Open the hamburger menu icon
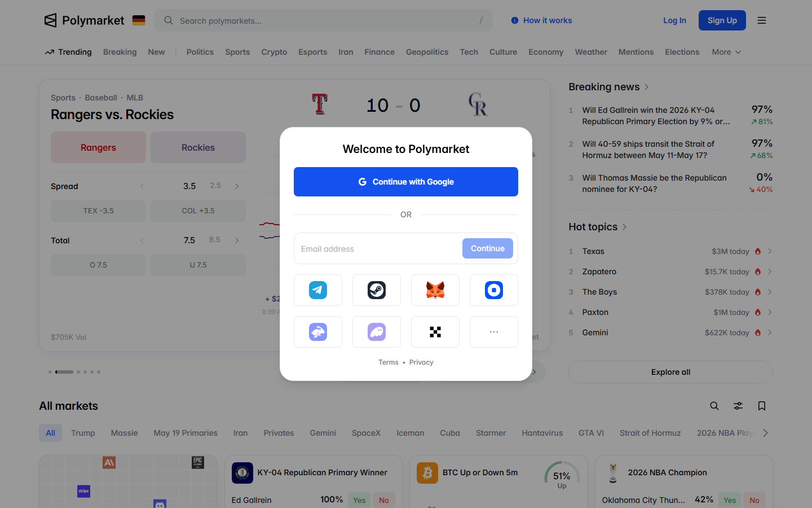 coord(762,20)
